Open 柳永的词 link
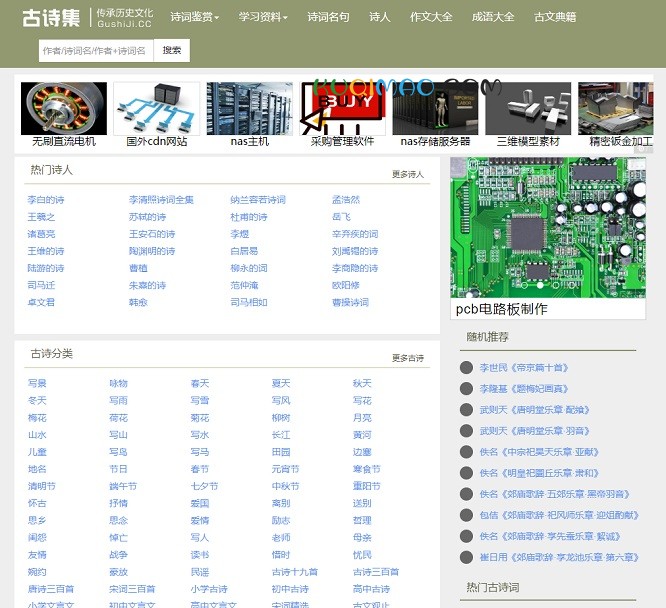The image size is (666, 608). [249, 268]
